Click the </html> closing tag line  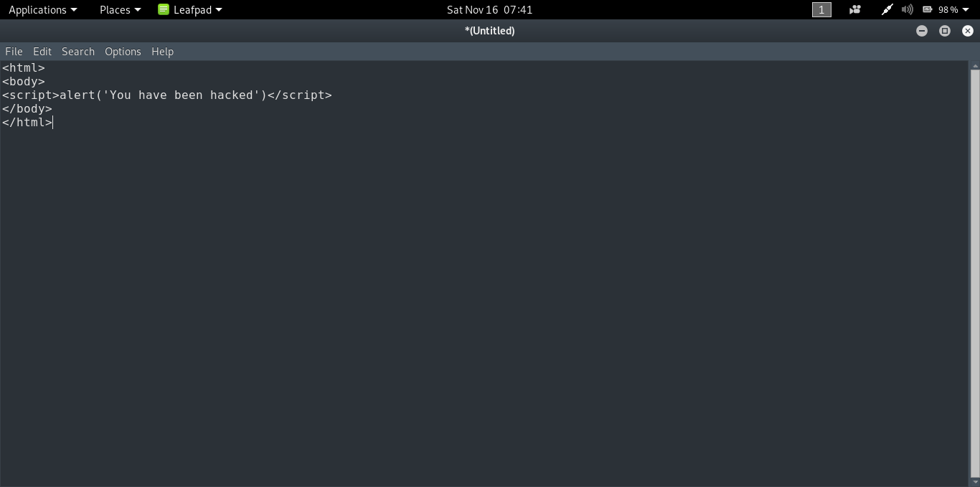(27, 123)
